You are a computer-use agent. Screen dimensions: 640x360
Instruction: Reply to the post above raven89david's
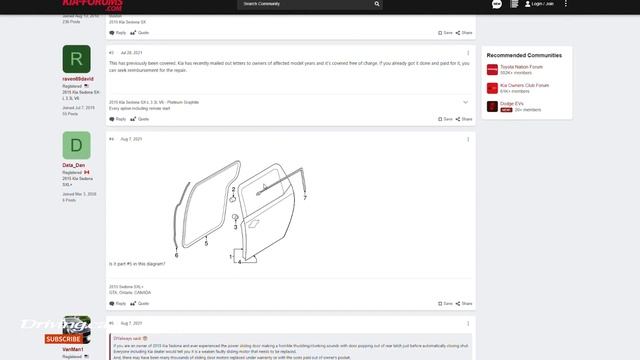(118, 33)
